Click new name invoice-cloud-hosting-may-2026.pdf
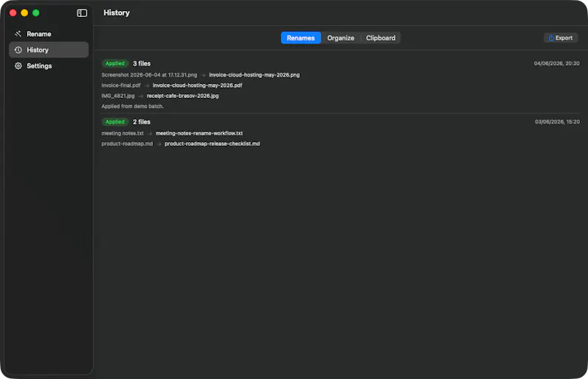 pos(197,85)
